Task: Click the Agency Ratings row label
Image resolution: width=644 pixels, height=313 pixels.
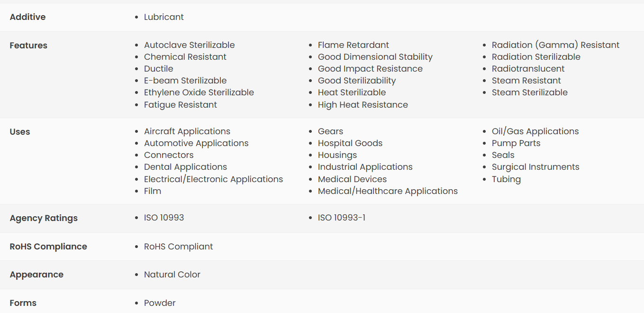Action: pyautogui.click(x=44, y=218)
